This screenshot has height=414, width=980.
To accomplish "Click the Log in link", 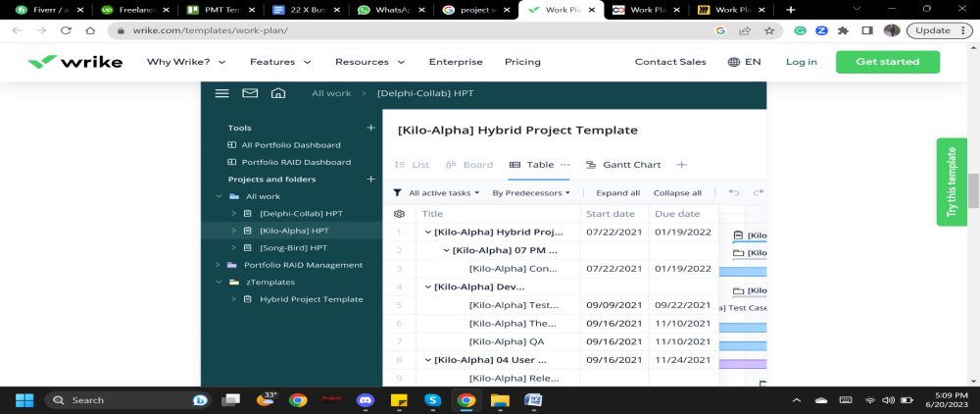I will 801,62.
